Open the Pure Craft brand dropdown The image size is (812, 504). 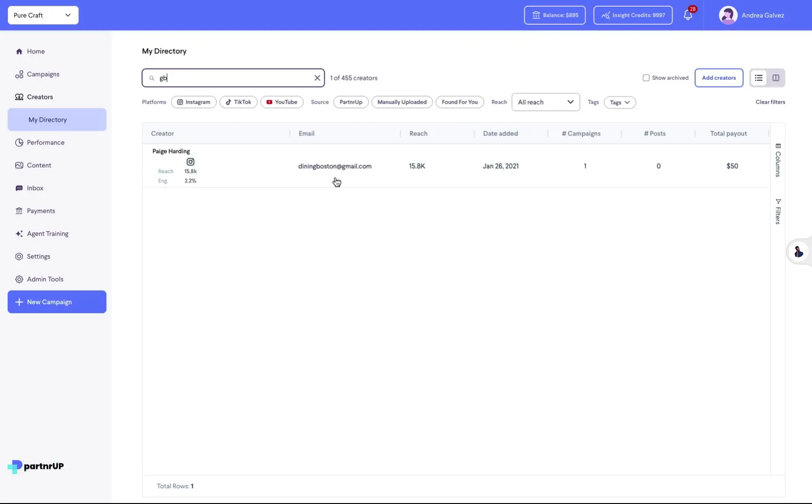coord(43,15)
